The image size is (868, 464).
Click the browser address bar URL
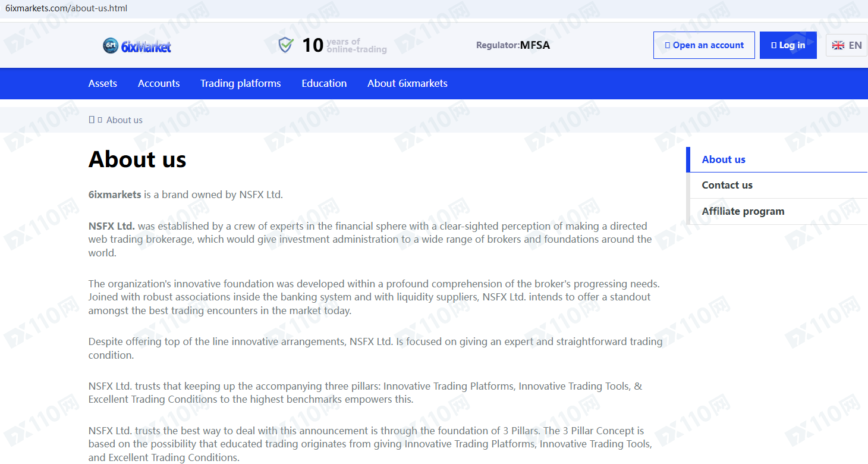(66, 8)
